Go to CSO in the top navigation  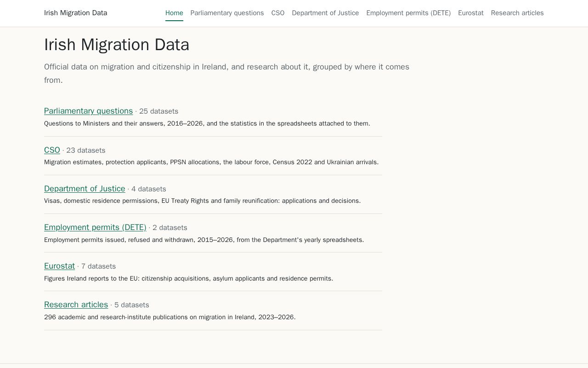[x=278, y=13]
